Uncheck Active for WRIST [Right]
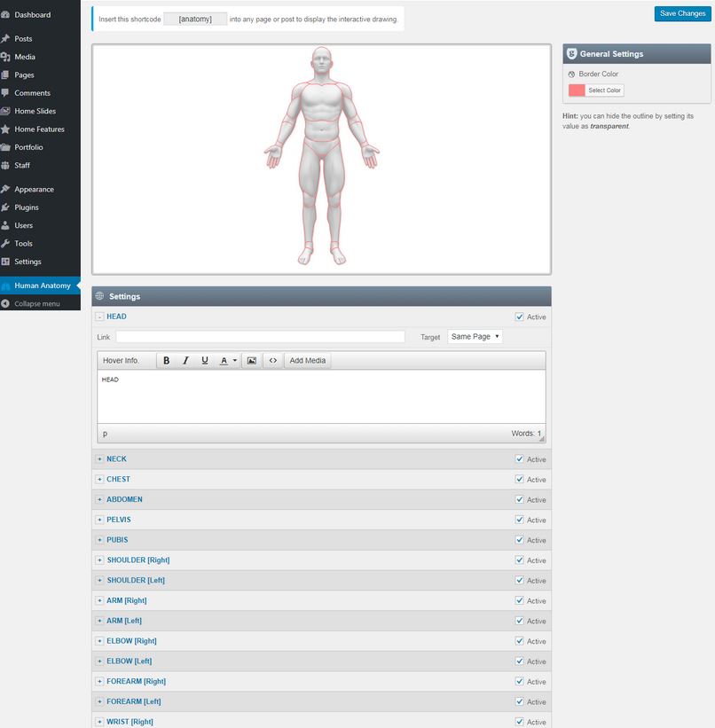This screenshot has height=728, width=715. (520, 722)
